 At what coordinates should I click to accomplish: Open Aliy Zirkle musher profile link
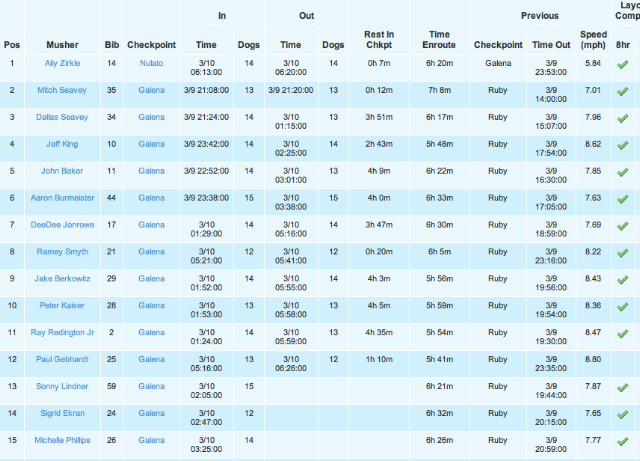pos(62,63)
